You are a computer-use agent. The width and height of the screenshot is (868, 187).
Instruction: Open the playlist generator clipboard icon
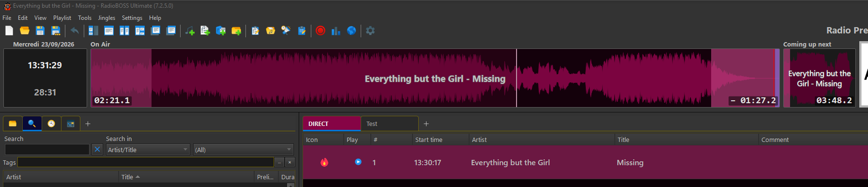pos(255,31)
